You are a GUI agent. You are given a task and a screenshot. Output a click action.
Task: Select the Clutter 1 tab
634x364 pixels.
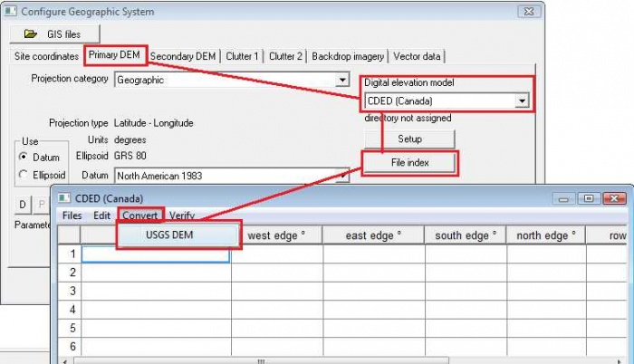[242, 56]
